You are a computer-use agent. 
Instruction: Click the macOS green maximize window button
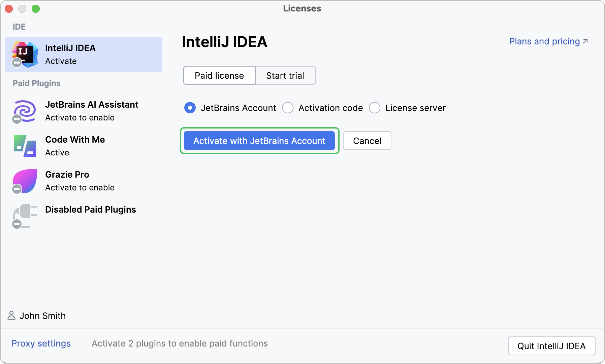(36, 9)
